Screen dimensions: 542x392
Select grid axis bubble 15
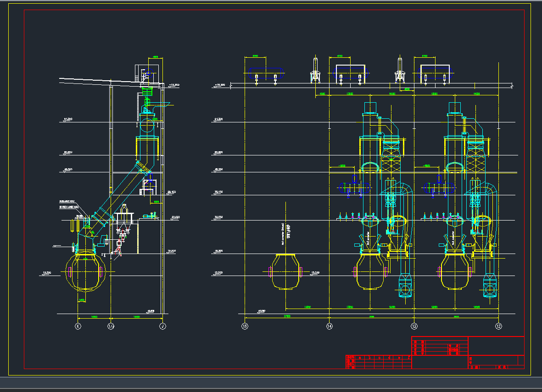point(245,326)
